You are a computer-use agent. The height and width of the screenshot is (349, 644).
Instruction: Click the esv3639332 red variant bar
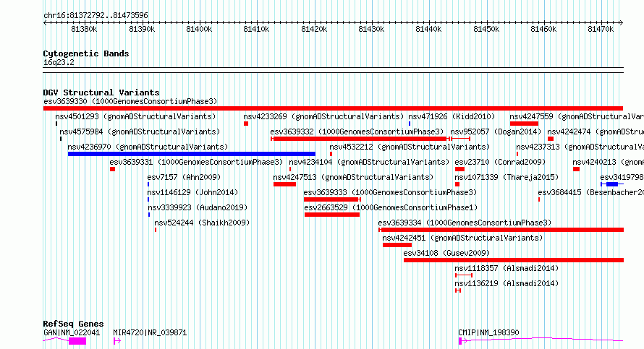tap(360, 139)
